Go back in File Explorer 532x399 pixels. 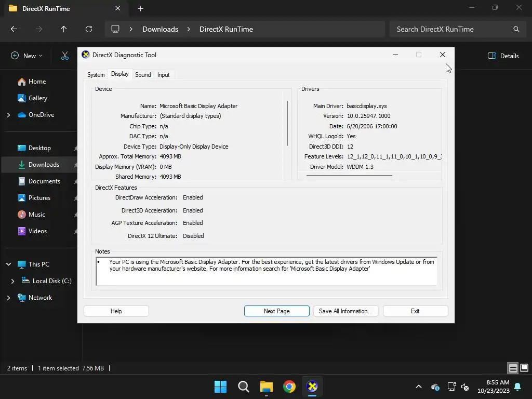pyautogui.click(x=14, y=29)
